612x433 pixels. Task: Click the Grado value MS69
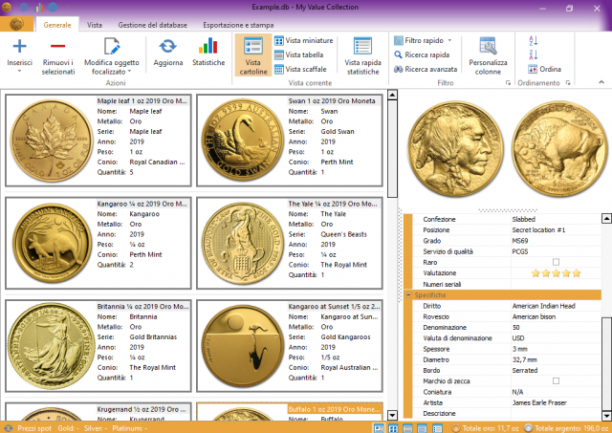[x=520, y=241]
